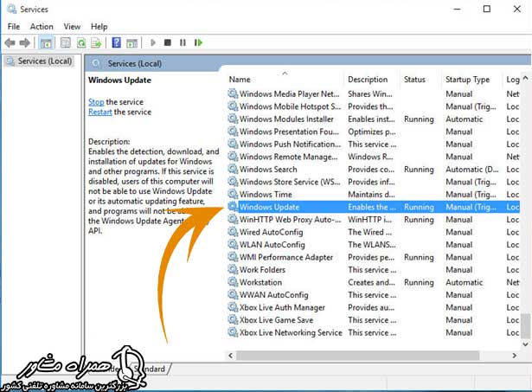The width and height of the screenshot is (532, 392).
Task: Click 'The WLANS...' description cell
Action: (371, 244)
